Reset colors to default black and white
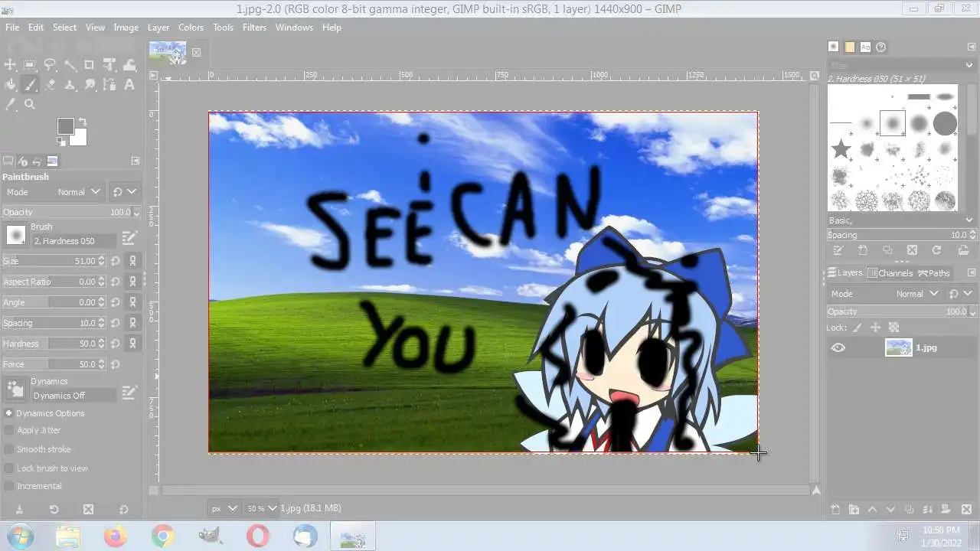 (x=61, y=141)
